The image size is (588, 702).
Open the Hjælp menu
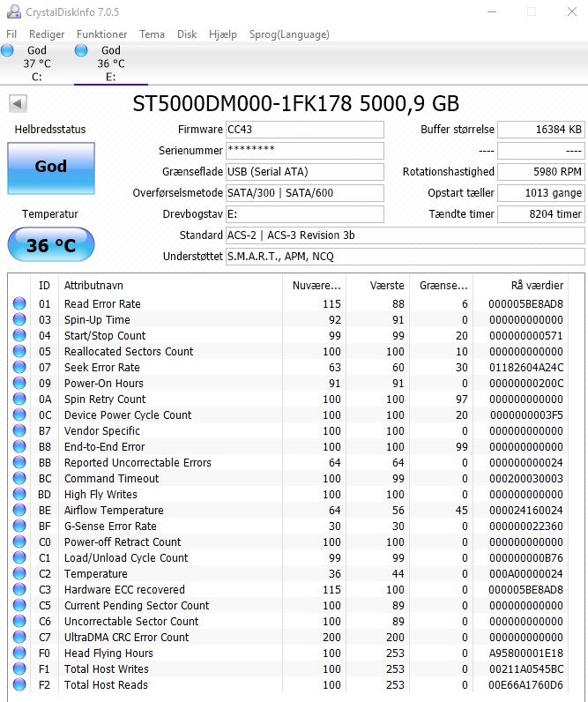(223, 34)
